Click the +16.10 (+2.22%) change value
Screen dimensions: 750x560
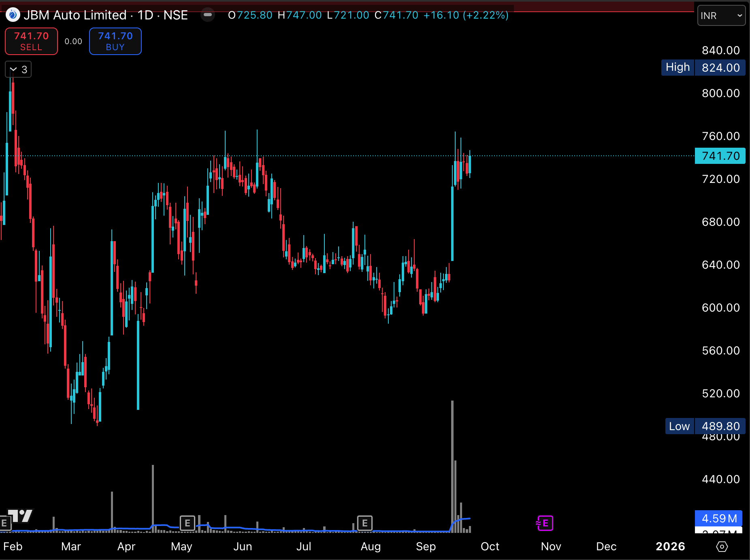tap(466, 15)
